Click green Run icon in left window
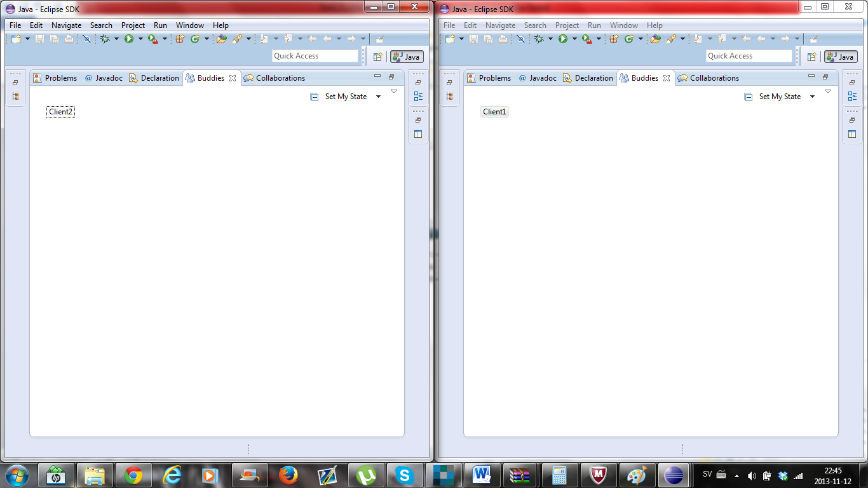This screenshot has width=868, height=488. 129,39
